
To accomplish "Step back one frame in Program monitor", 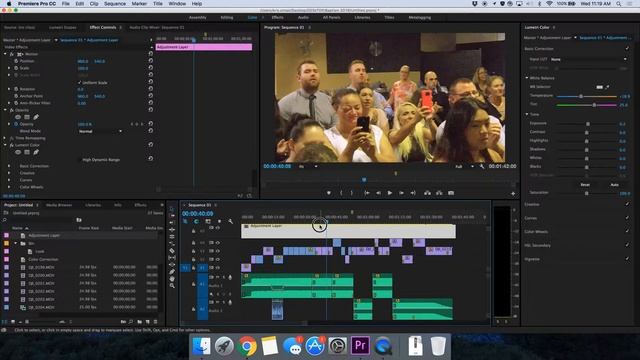I will [378, 193].
